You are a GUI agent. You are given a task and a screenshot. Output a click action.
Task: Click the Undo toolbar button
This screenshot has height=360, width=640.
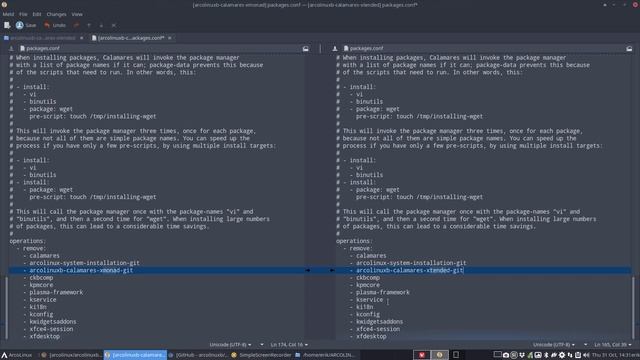pos(55,25)
